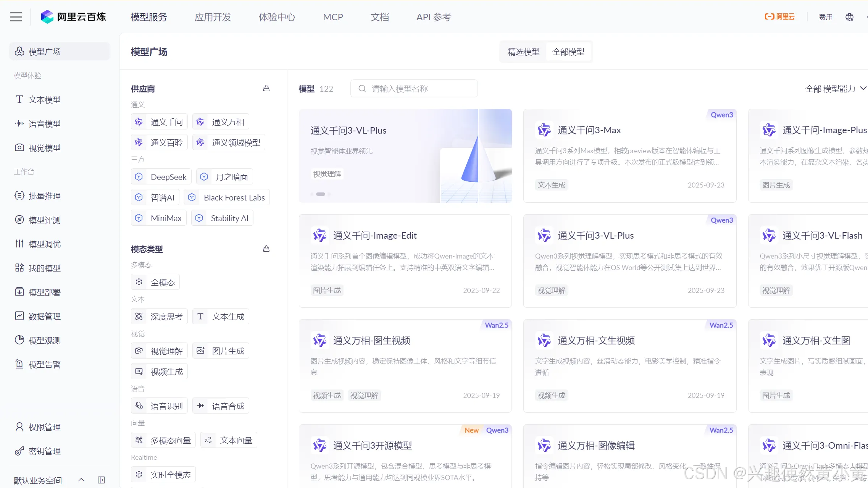Toggle the 月之暗面 supplier filter
The height and width of the screenshot is (488, 868).
[224, 177]
